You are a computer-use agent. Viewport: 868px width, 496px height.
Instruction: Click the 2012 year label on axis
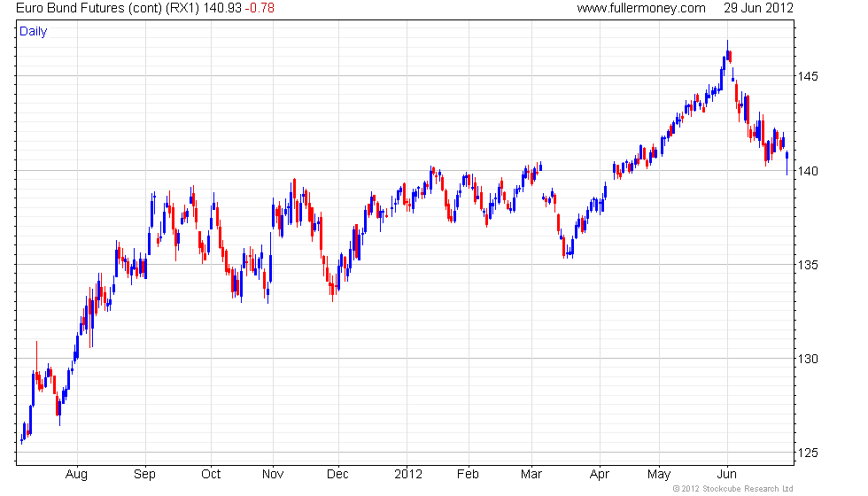(408, 475)
